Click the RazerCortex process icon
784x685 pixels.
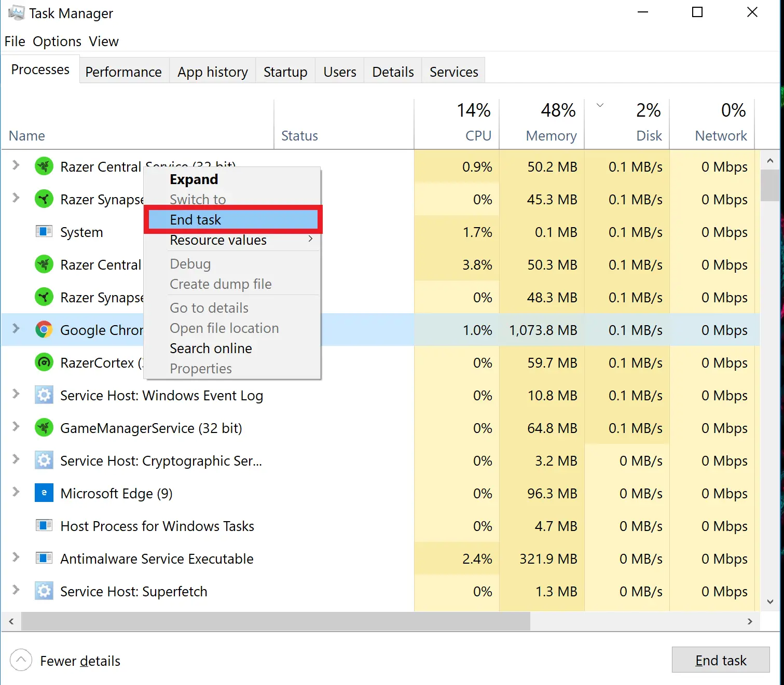44,362
